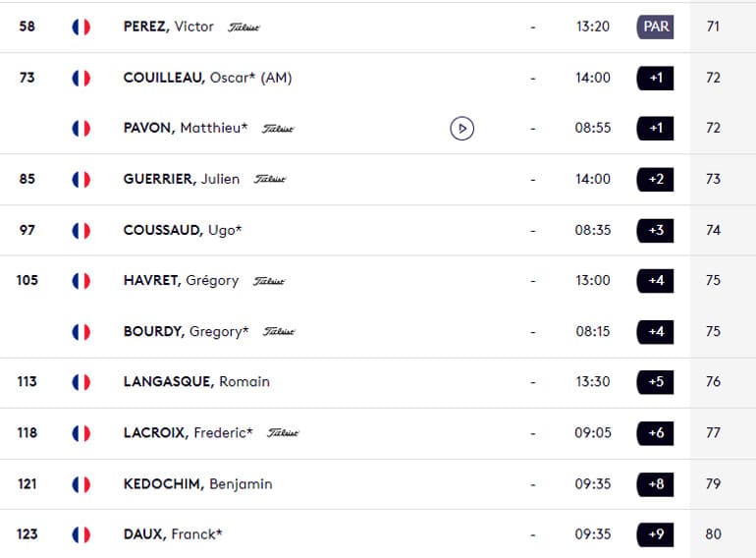Click the +1 score badge for Couilleau
Image resolution: width=756 pixels, height=558 pixels.
point(655,78)
